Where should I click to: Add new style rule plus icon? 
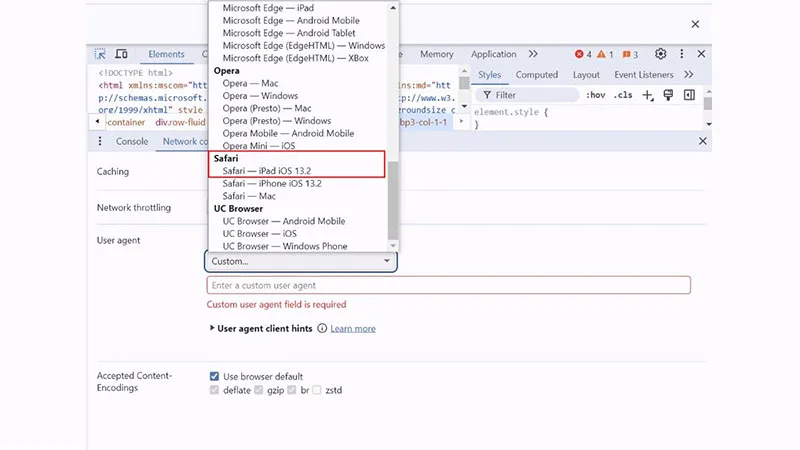pos(647,95)
